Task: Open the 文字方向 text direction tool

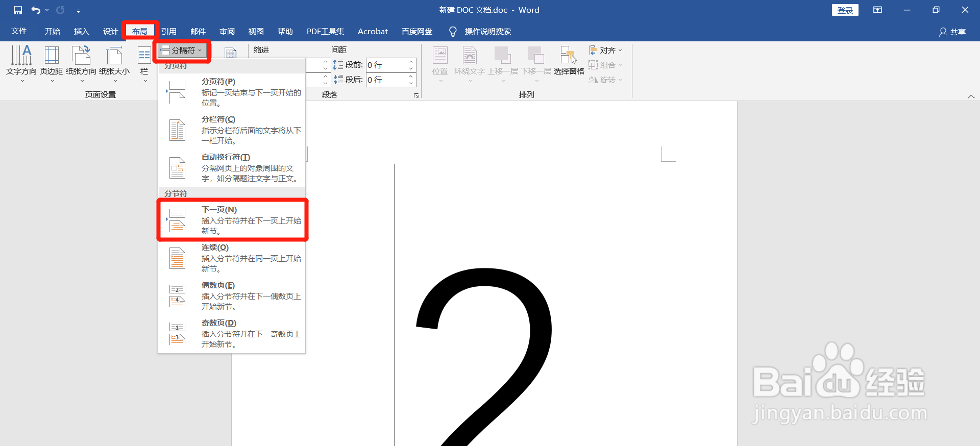Action: (x=21, y=63)
